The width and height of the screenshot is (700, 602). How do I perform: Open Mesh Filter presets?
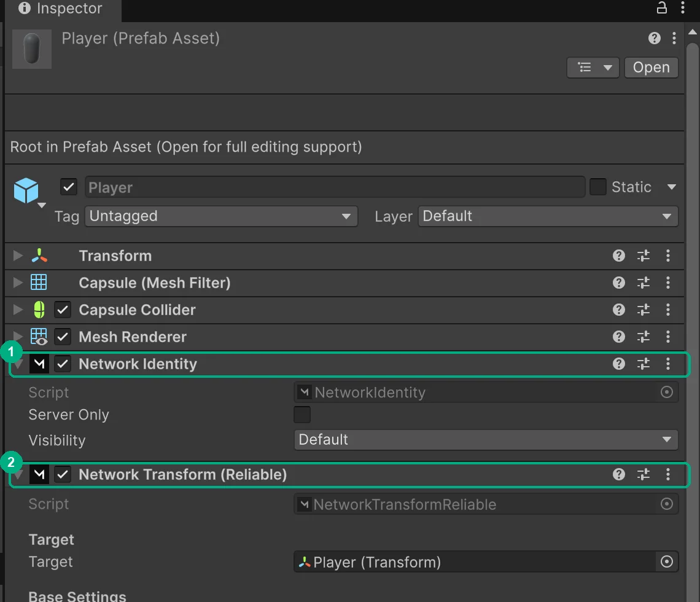coord(644,283)
